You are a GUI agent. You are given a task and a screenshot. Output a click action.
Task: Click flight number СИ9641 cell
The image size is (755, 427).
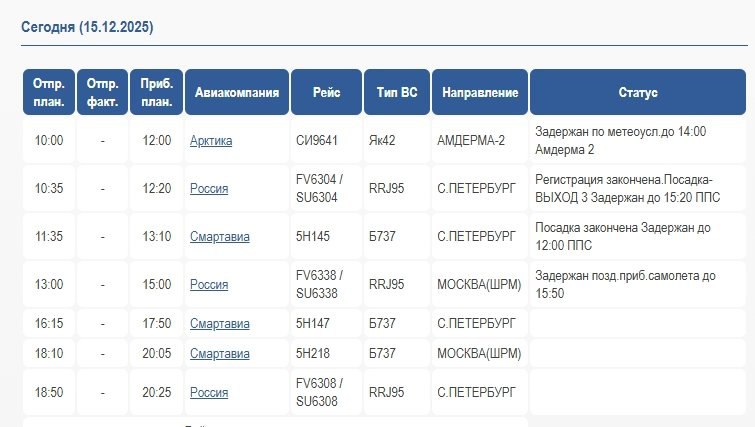(318, 141)
